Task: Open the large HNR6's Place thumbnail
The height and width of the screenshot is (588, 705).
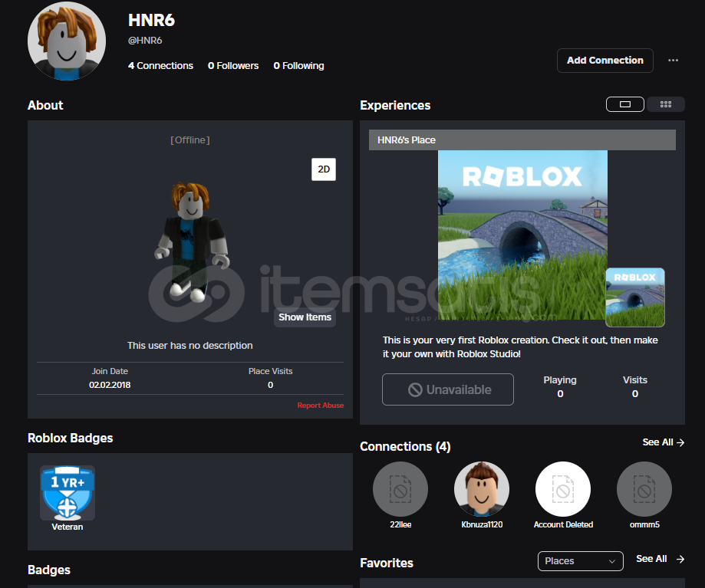Action: point(522,235)
